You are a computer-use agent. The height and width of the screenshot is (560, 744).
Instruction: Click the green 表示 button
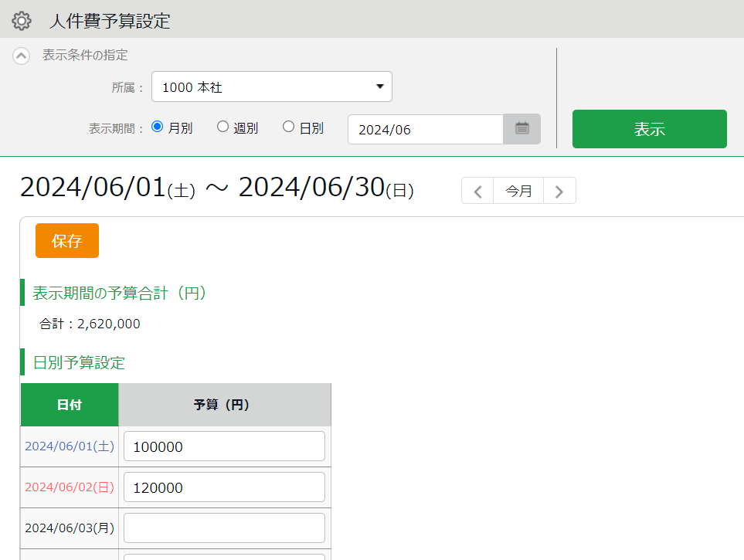click(649, 129)
